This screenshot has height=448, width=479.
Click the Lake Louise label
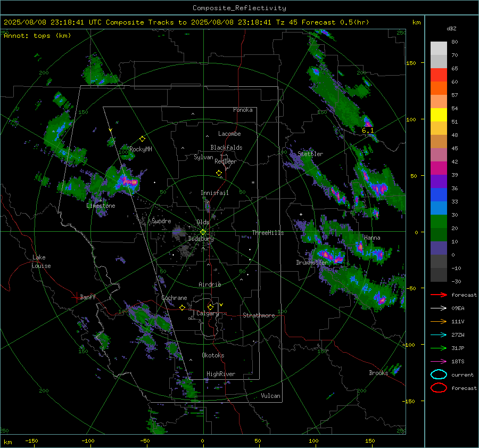point(41,262)
